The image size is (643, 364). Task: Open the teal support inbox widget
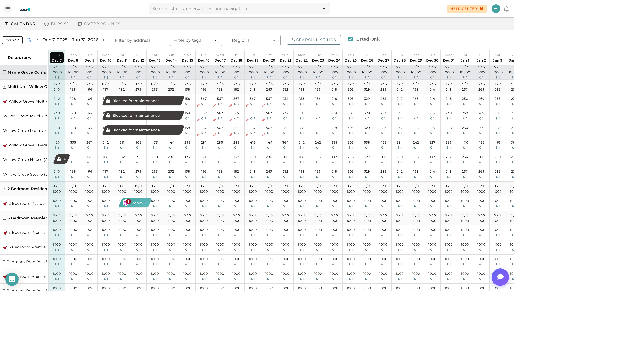click(12, 279)
